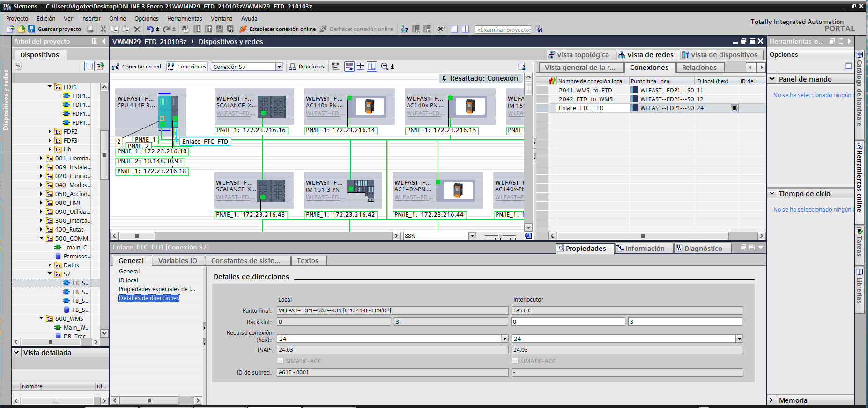Click the print icon in the toolbar
This screenshot has width=868, height=408.
90,29
